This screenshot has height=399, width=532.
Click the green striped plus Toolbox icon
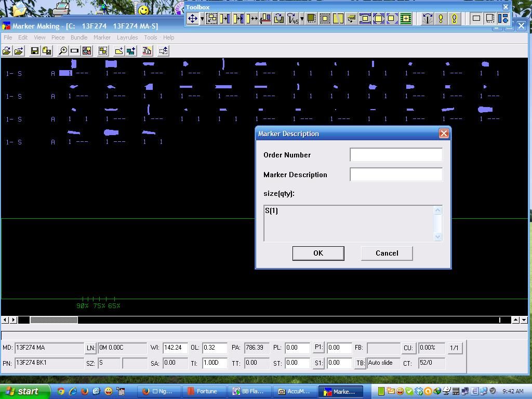coord(405,18)
